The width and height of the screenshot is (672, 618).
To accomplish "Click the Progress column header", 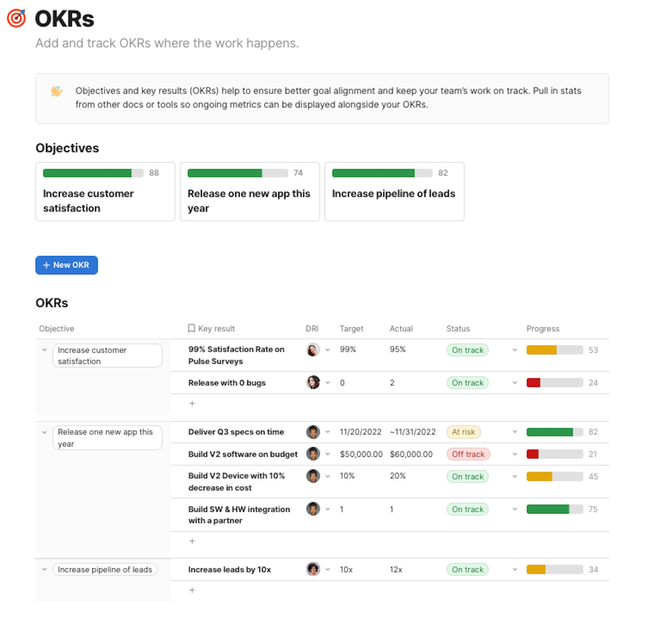I will pyautogui.click(x=543, y=329).
